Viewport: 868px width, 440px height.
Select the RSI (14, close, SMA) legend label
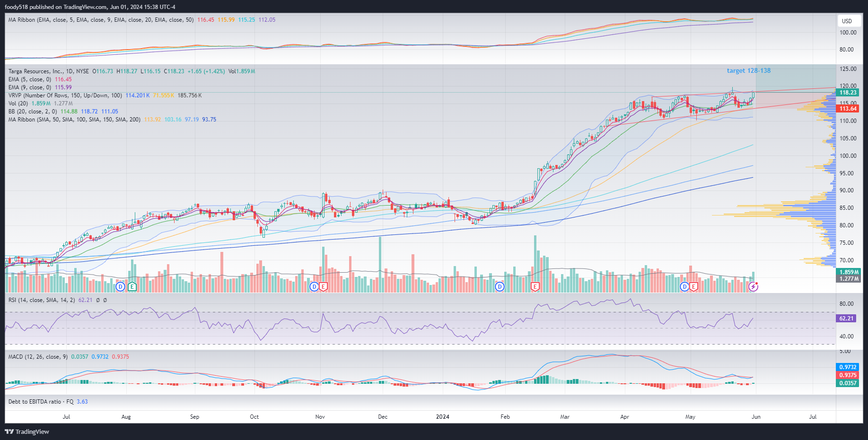pyautogui.click(x=41, y=300)
